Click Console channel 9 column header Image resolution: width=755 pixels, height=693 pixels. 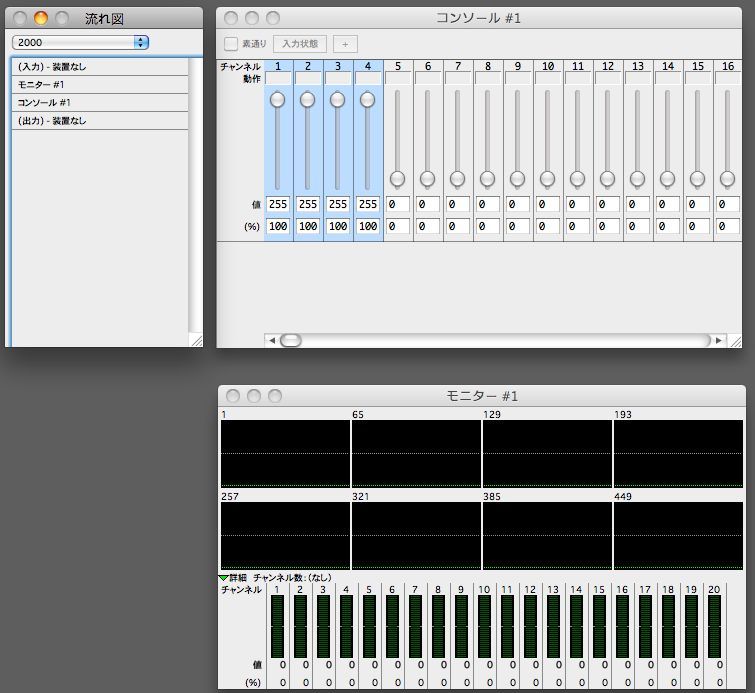pos(518,66)
